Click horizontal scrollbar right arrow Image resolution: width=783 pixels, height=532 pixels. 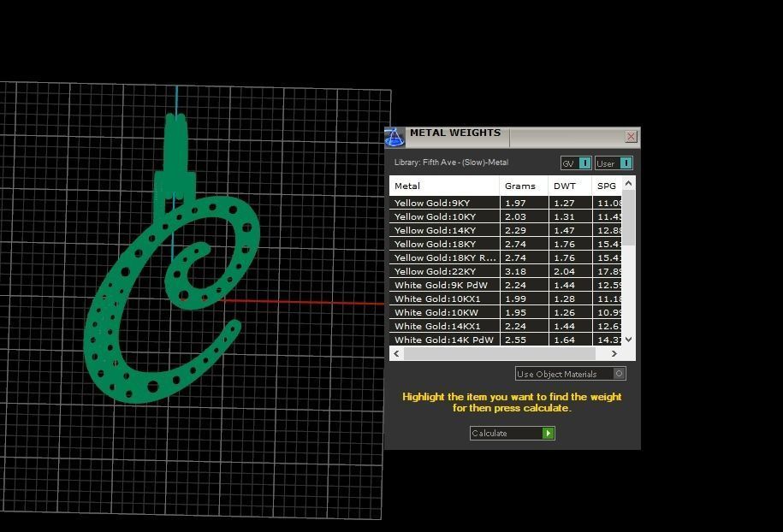coord(614,353)
